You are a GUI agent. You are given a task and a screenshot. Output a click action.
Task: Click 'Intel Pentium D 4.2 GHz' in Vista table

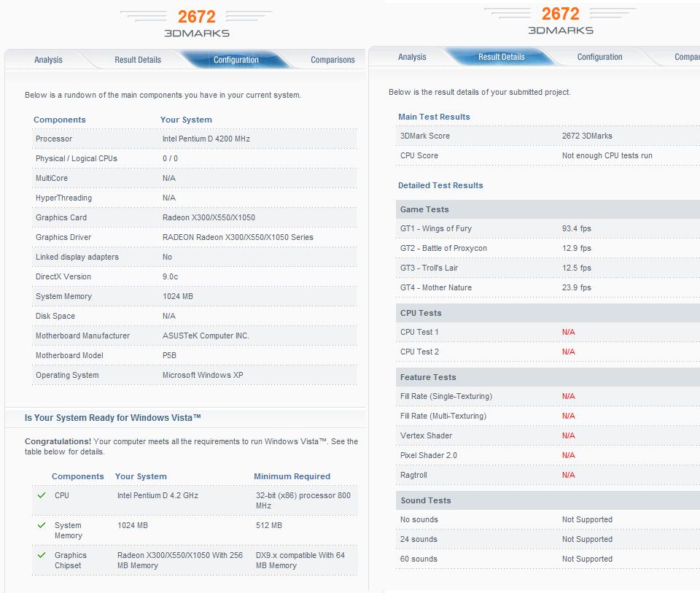157,495
